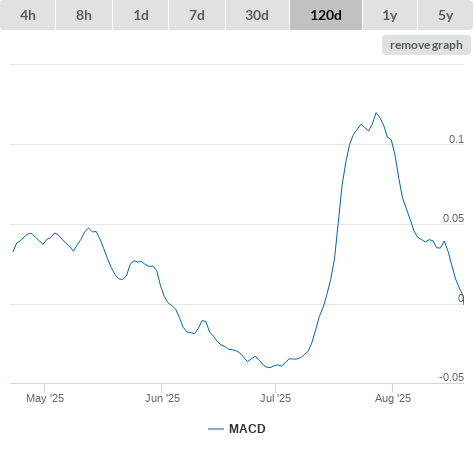Image resolution: width=474 pixels, height=455 pixels.
Task: Click the remove graph button
Action: (426, 45)
